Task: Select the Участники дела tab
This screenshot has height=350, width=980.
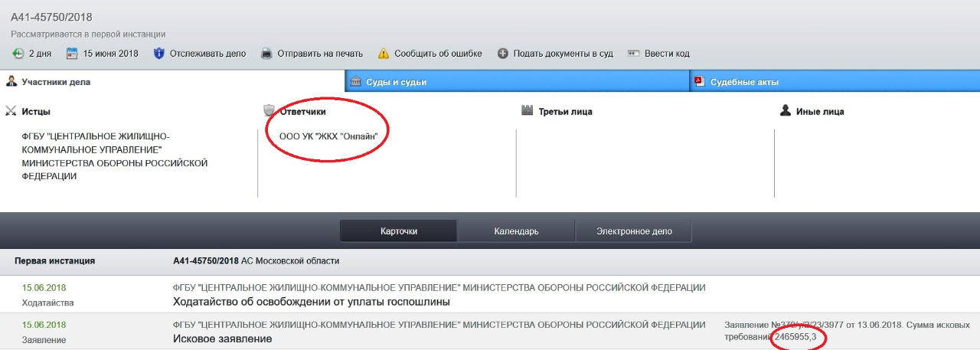Action: [55, 82]
